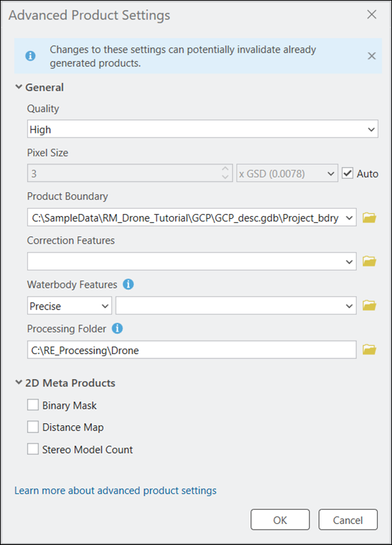
Task: Browse for a Waterbody Features layer
Action: point(369,305)
